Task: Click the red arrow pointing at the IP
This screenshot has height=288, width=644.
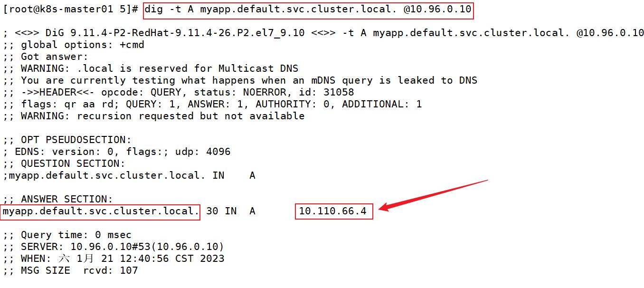Action: (433, 195)
